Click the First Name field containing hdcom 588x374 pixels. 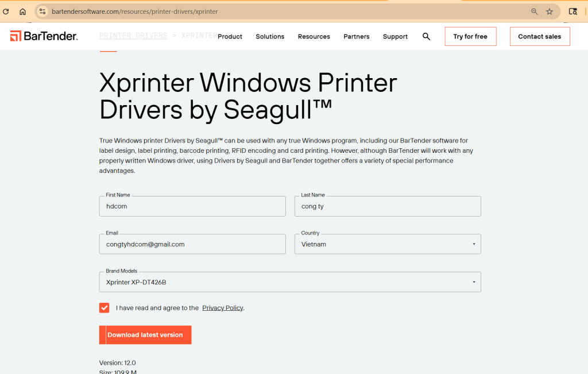[x=192, y=206]
